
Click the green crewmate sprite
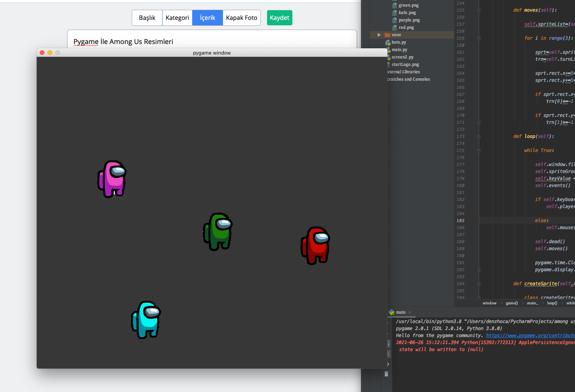[218, 231]
